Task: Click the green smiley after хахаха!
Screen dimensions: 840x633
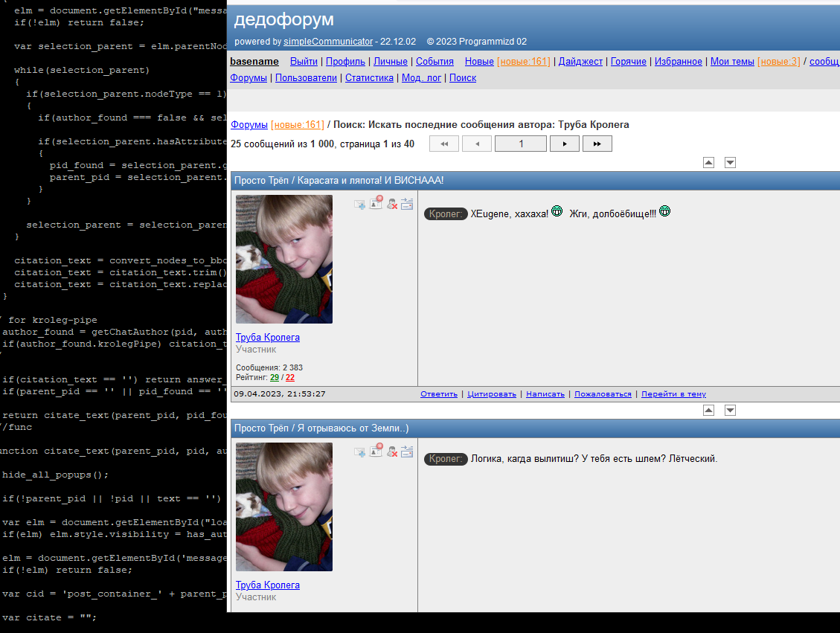Action: coord(557,211)
